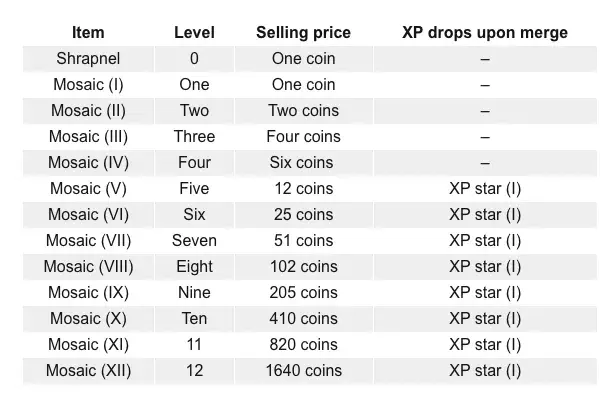Select the Ten level cell

(194, 318)
